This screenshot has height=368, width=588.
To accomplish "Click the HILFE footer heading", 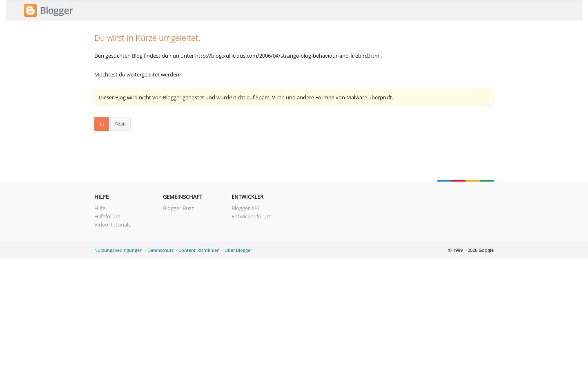I will point(101,197).
